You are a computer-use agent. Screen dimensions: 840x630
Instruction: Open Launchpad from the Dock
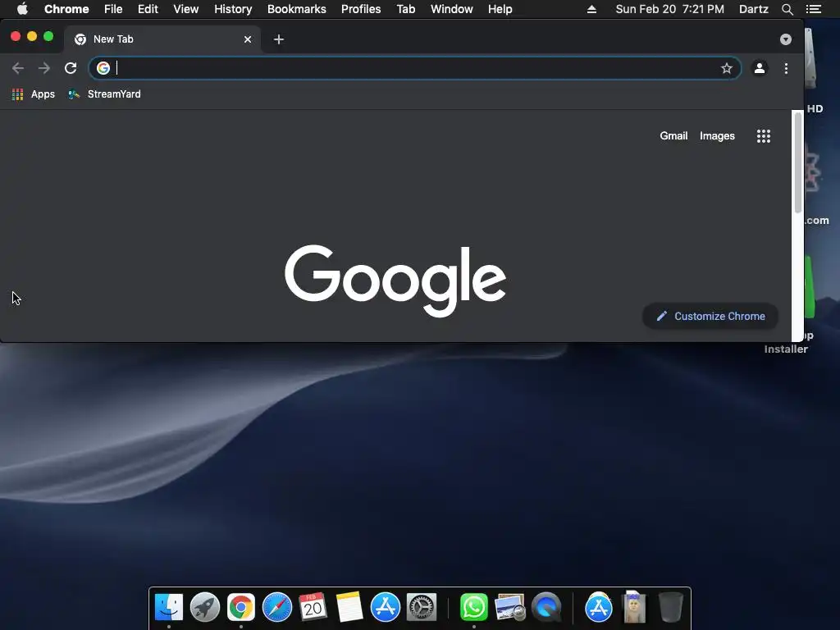[204, 607]
